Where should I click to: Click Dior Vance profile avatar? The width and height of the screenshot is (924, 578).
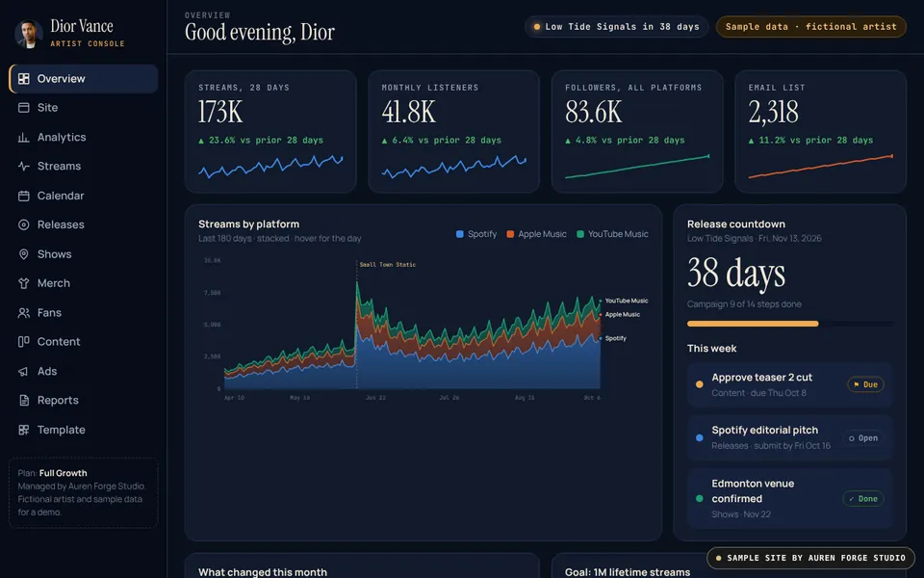click(28, 34)
